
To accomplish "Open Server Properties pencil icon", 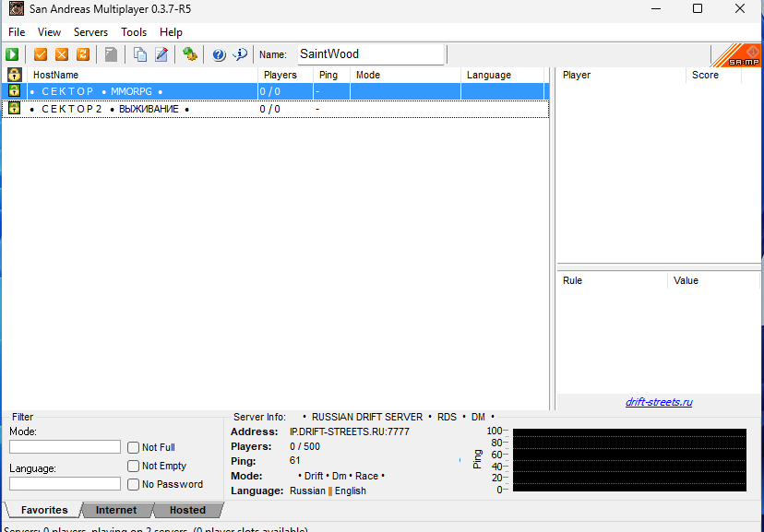I will click(161, 54).
